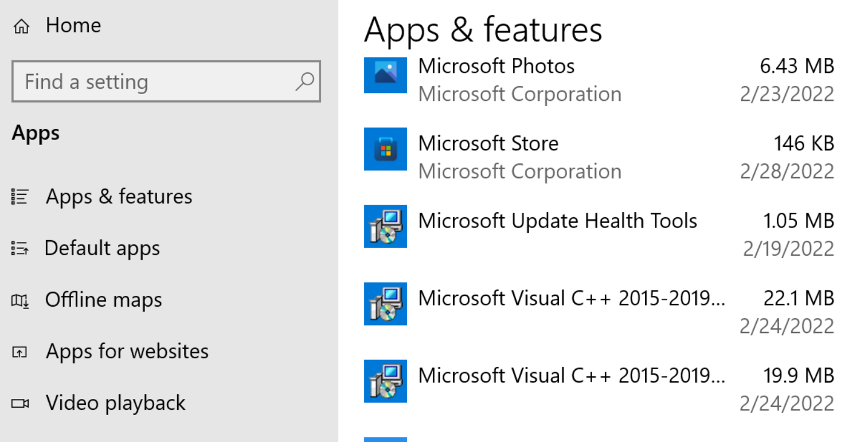Viewport: 868px width, 442px height.
Task: Select Microsoft Store app name
Action: [x=488, y=143]
